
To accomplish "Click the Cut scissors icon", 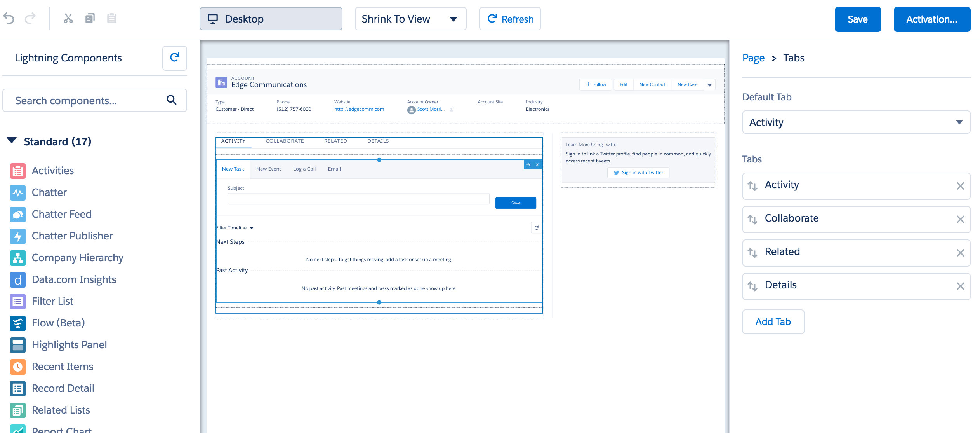I will click(x=68, y=18).
